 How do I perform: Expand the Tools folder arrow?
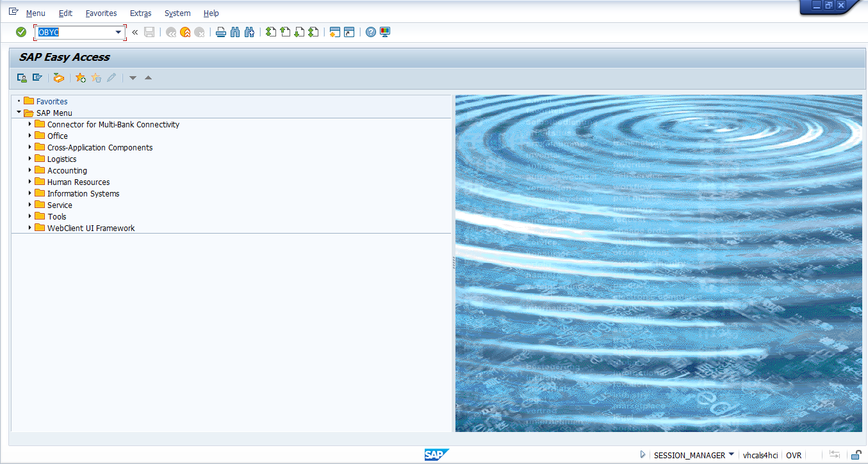(x=30, y=216)
